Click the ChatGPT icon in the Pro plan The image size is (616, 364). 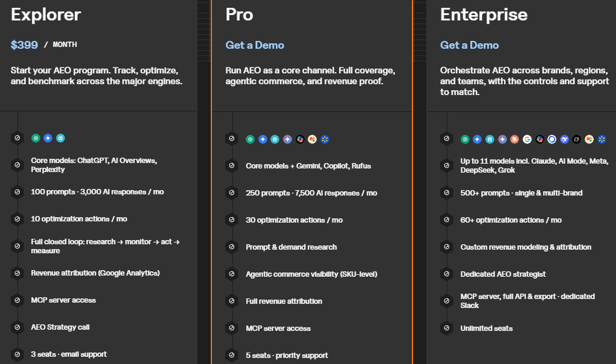coord(250,140)
